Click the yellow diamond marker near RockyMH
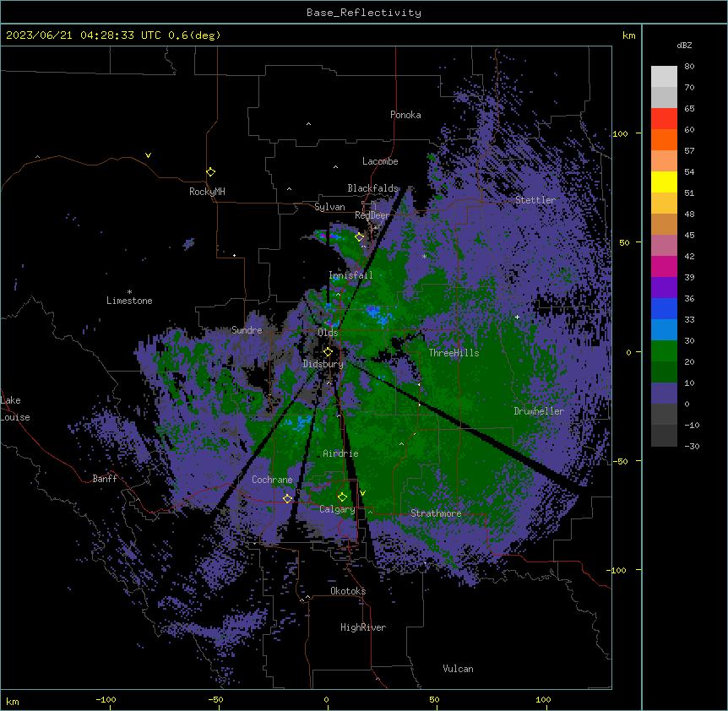This screenshot has width=728, height=711. (x=211, y=172)
